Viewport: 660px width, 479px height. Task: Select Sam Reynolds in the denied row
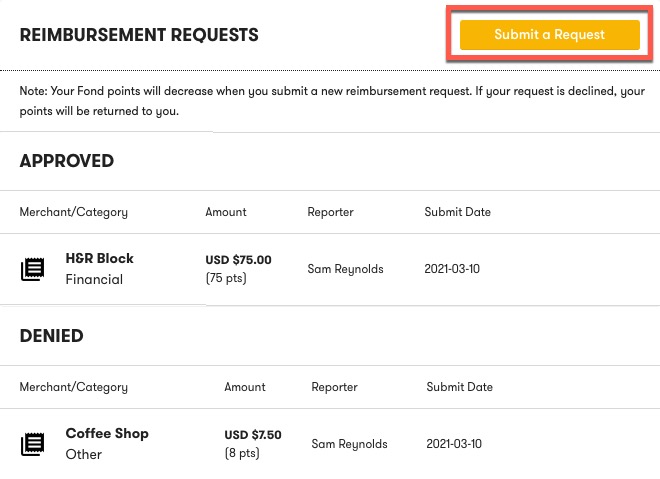click(349, 444)
